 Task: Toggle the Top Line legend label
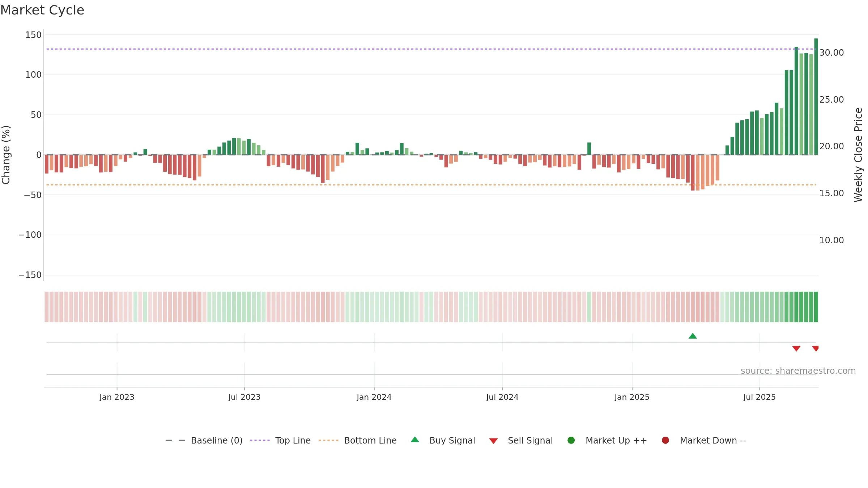pyautogui.click(x=293, y=441)
